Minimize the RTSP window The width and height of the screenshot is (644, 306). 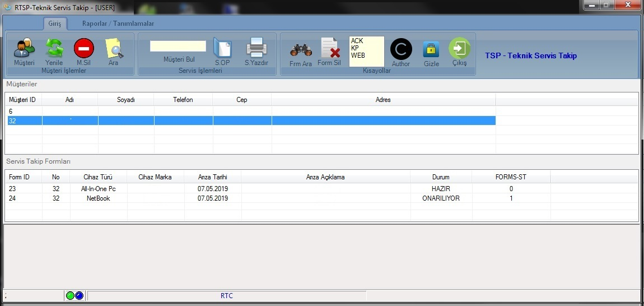(592, 5)
